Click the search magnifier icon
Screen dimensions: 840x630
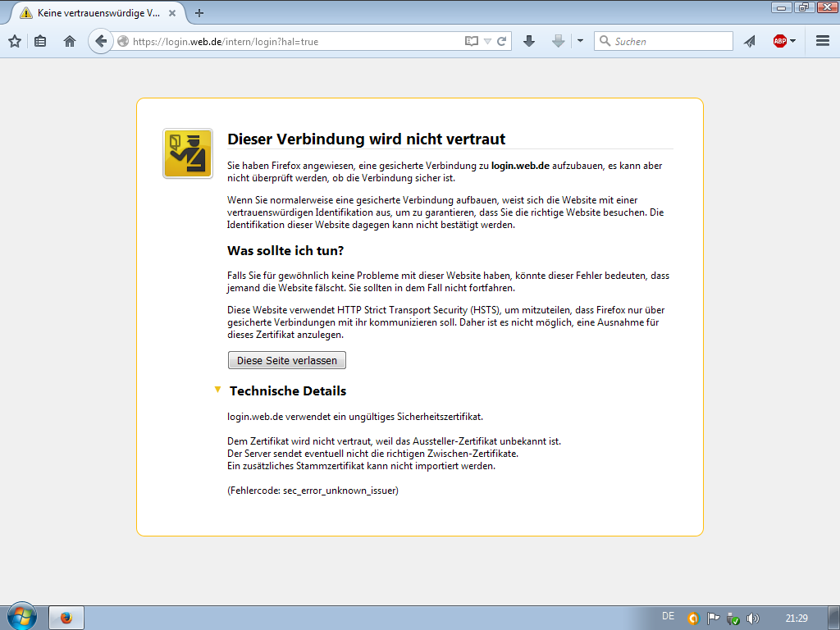point(605,41)
